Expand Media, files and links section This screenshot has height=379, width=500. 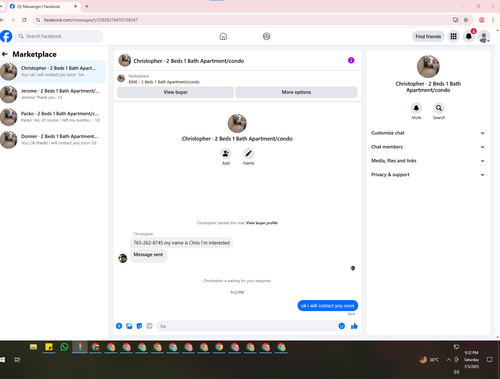[x=428, y=161]
